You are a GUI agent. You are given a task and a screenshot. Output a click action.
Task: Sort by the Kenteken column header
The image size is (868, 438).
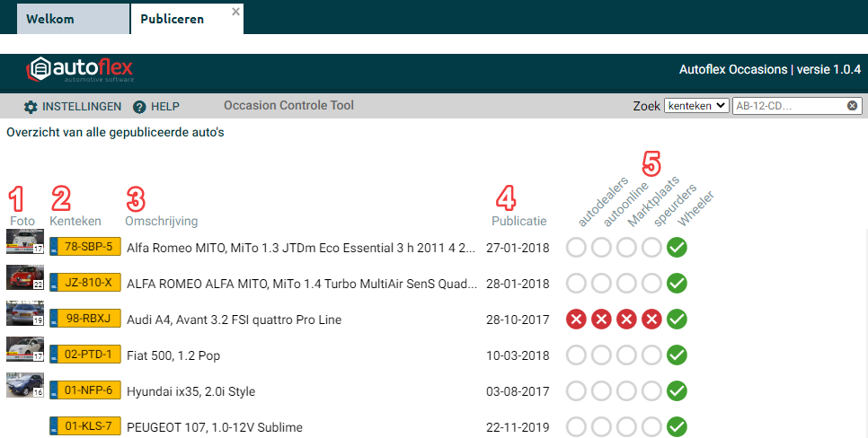point(75,221)
